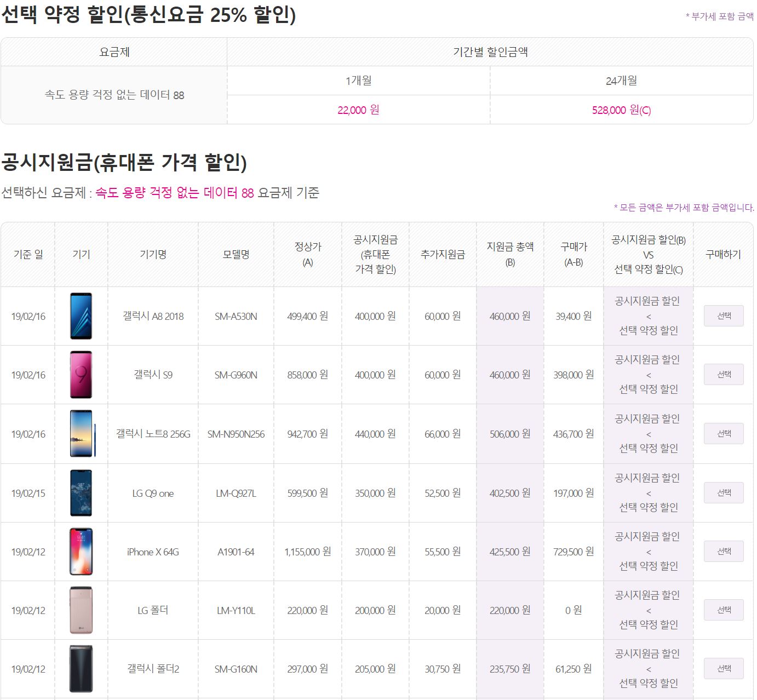Click the LG 폴더 pink phone image
The height and width of the screenshot is (700, 757).
(81, 610)
